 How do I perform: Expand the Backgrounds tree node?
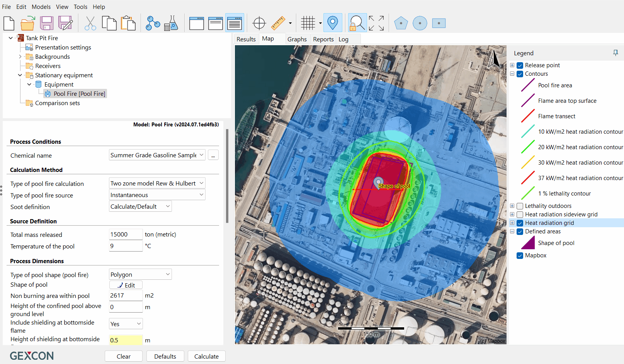[x=20, y=57]
